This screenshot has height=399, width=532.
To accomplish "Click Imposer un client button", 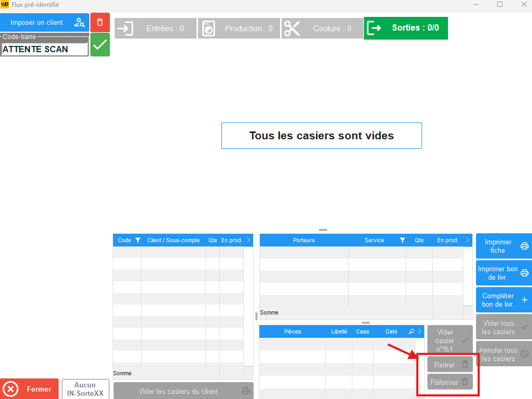I will coord(45,23).
